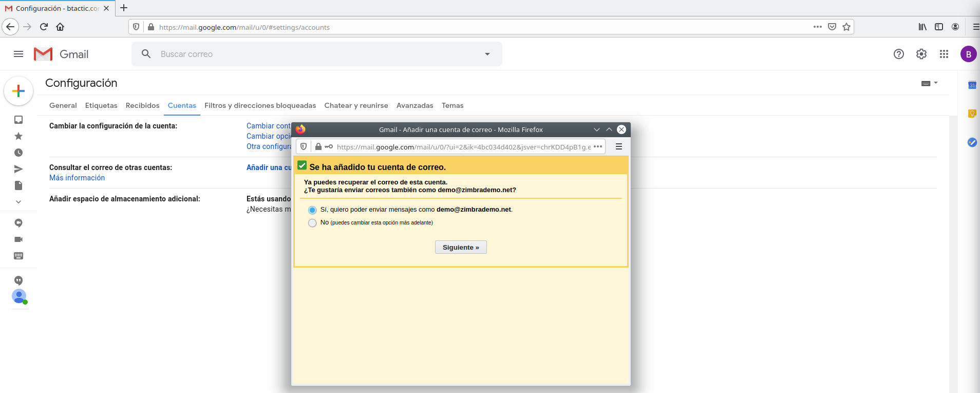Close the Configuración browser tab
The image size is (980, 393).
(106, 8)
